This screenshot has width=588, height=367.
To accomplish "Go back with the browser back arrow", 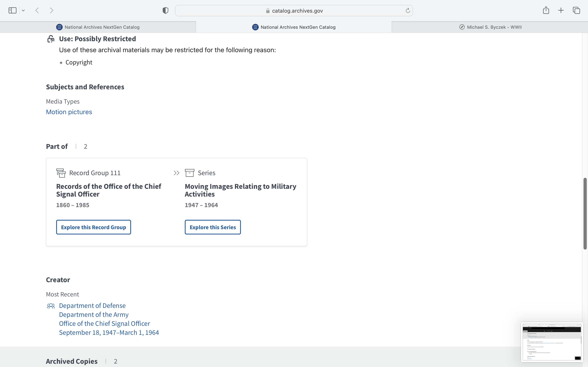I will click(x=37, y=10).
